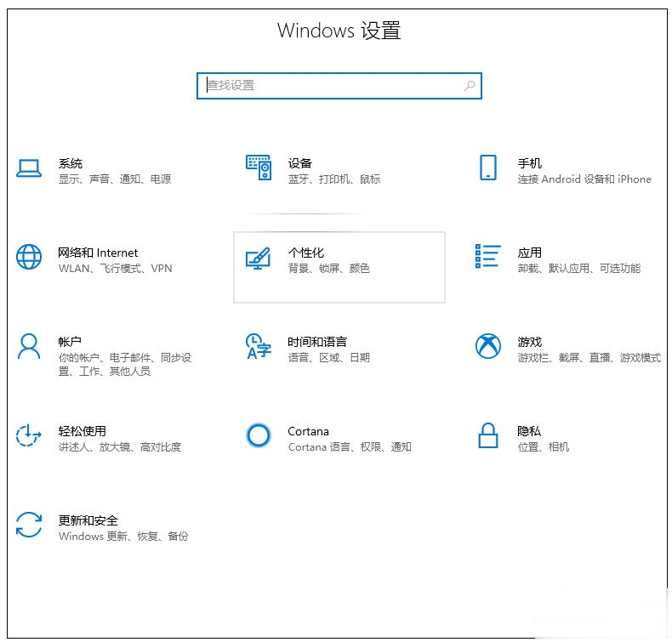Click the text Windows 更新、恢复、备份

[123, 537]
